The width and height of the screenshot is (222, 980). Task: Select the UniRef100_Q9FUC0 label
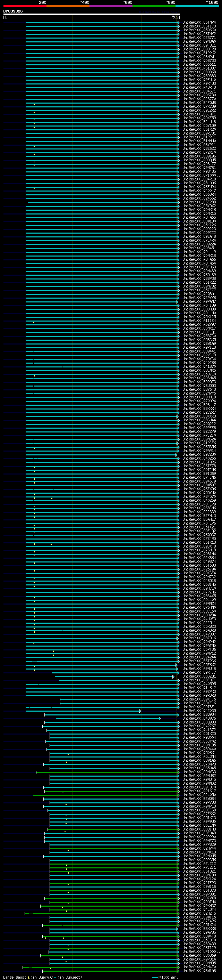199,787
